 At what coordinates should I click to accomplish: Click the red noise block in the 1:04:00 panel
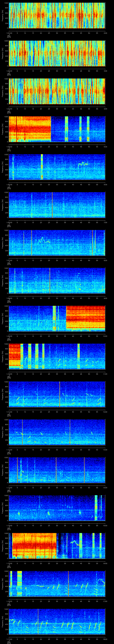30,129
